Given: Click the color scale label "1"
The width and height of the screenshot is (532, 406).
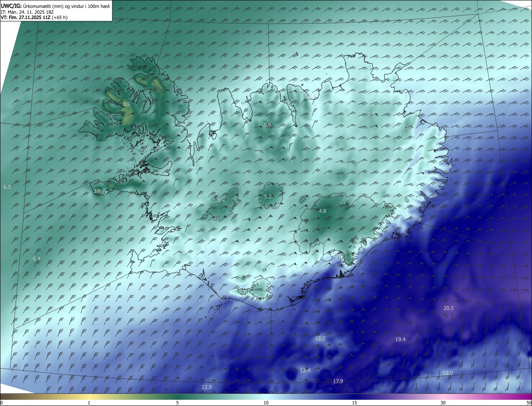Looking at the screenshot, I should tap(89, 403).
